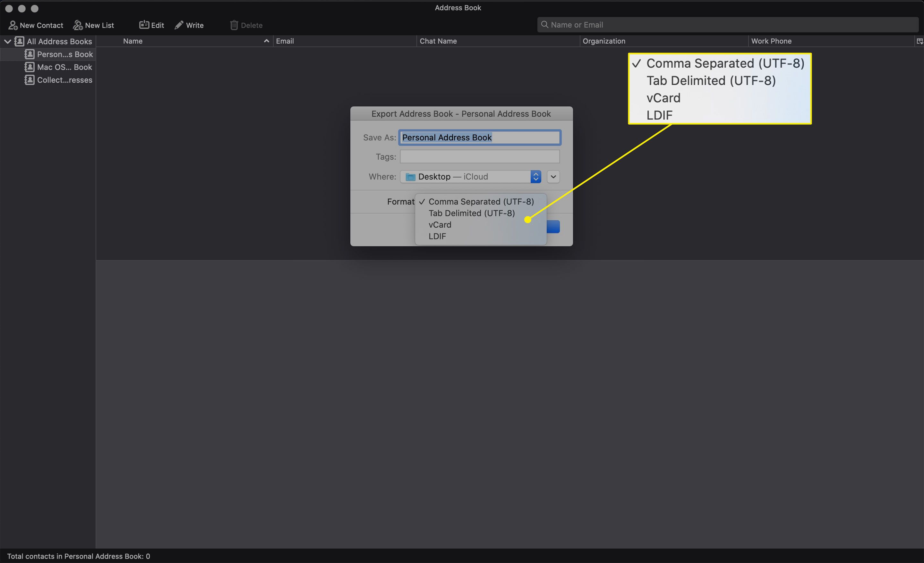Click the Collect...resses address book icon
The width and height of the screenshot is (924, 563).
[29, 80]
